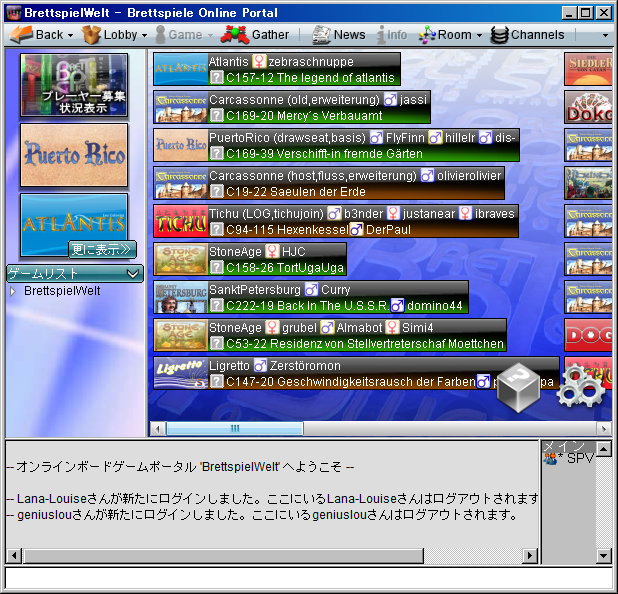Image resolution: width=618 pixels, height=594 pixels.
Task: Select BrettspielWelt in the game list
Action: click(x=62, y=291)
